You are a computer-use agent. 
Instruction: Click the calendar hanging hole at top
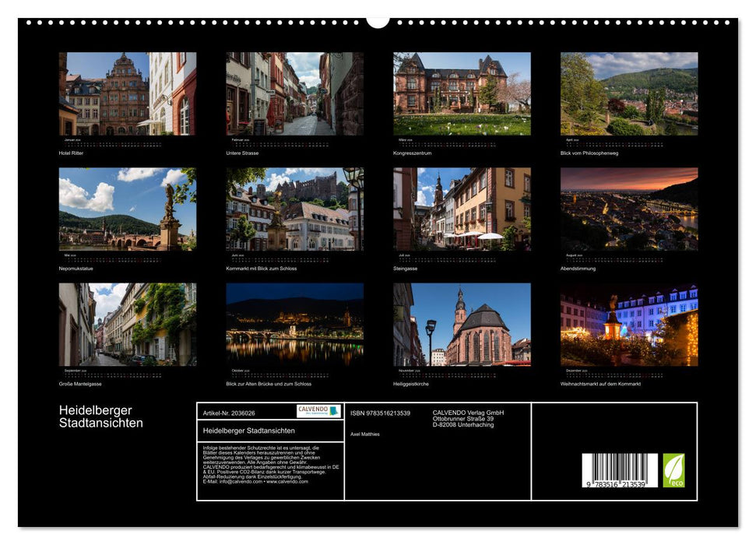click(378, 21)
